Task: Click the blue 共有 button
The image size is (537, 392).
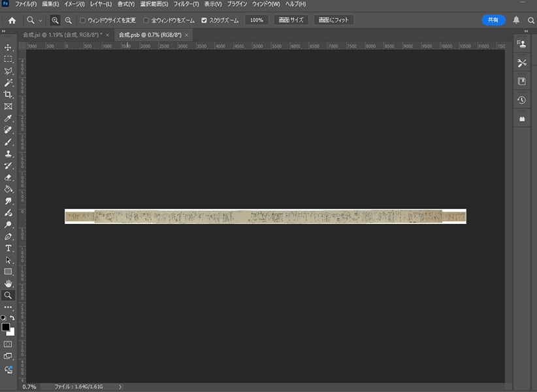Action: tap(493, 20)
